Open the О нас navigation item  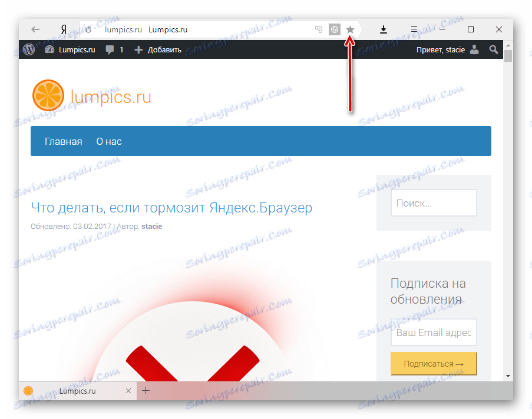pos(109,141)
